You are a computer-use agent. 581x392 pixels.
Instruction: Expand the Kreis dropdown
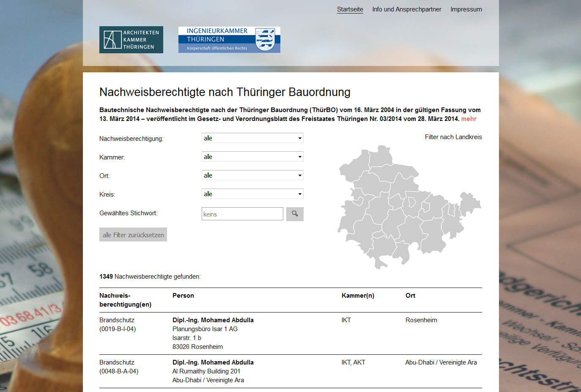pos(252,194)
